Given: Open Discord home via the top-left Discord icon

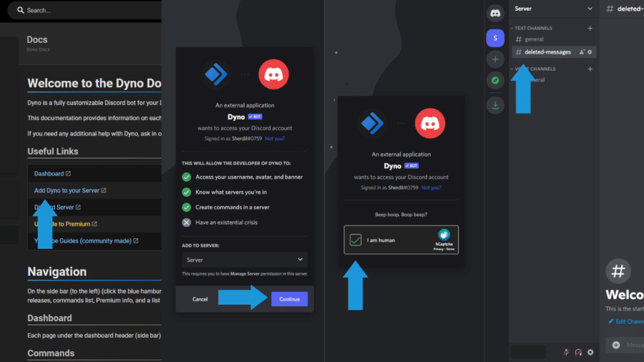Looking at the screenshot, I should 496,13.
